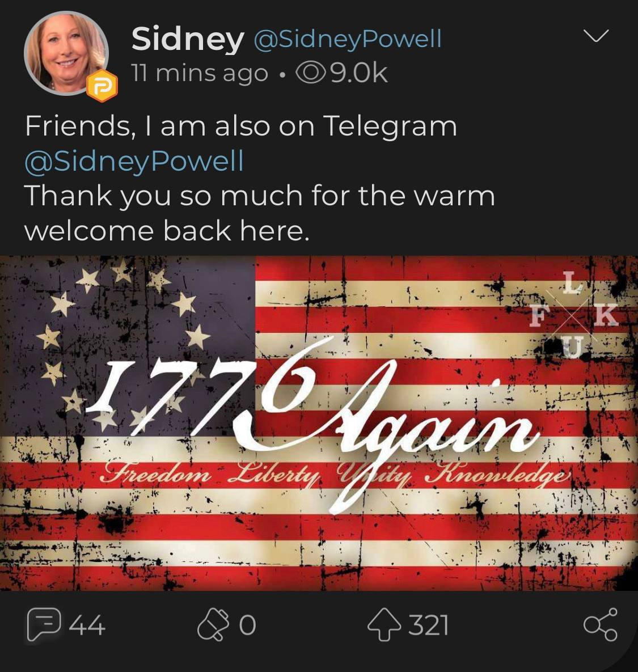Viewport: 638px width, 672px height.
Task: Click the echo megaphone icon
Action: coord(211,625)
